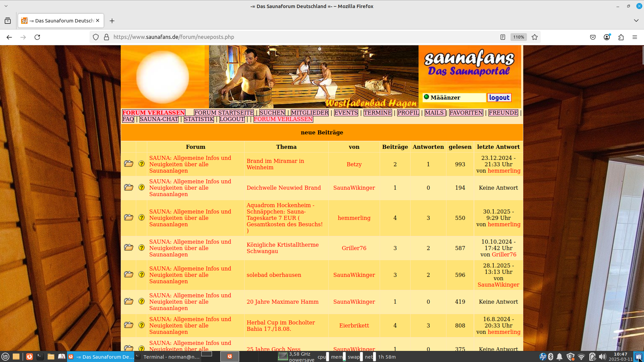
Task: Toggle reader view icon in address bar
Action: (x=502, y=37)
